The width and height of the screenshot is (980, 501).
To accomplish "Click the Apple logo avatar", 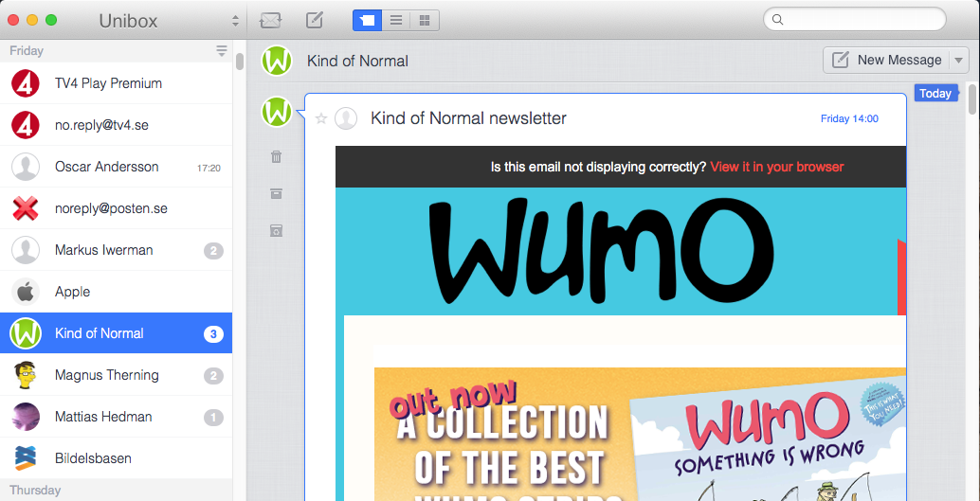I will pos(26,292).
